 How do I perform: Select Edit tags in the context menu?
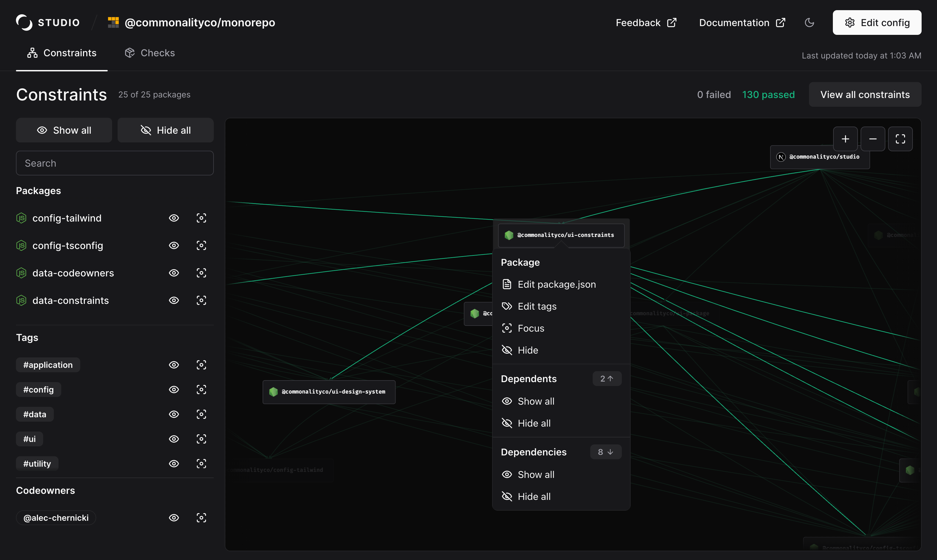coord(537,306)
